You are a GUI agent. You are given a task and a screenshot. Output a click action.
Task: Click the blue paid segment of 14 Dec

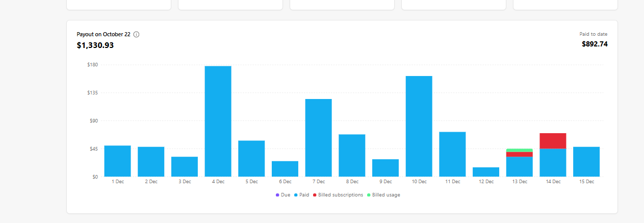pyautogui.click(x=553, y=163)
